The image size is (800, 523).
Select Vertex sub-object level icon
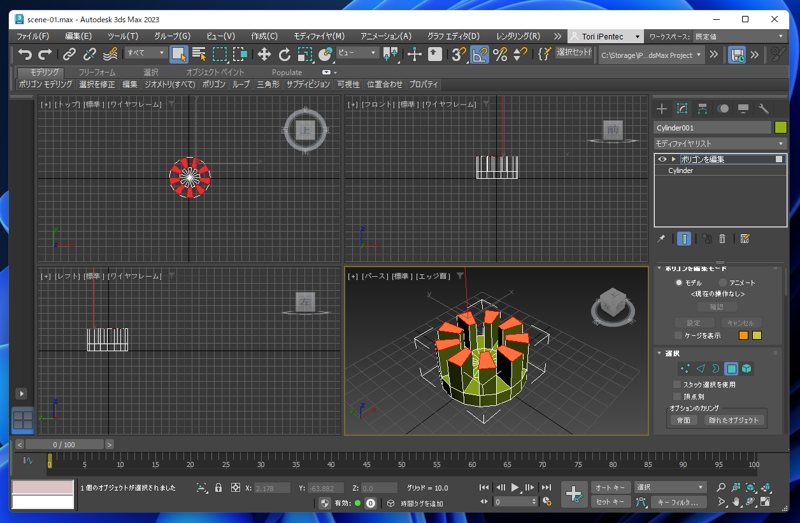(685, 368)
